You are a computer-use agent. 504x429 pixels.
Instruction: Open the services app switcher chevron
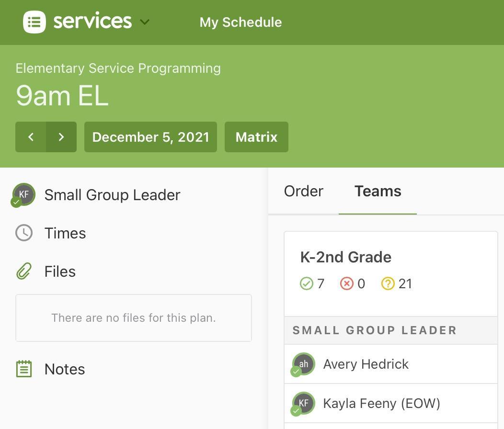tap(145, 22)
